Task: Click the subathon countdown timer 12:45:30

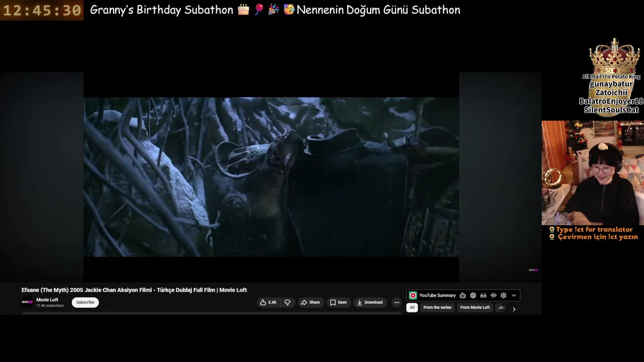Action: [x=42, y=10]
